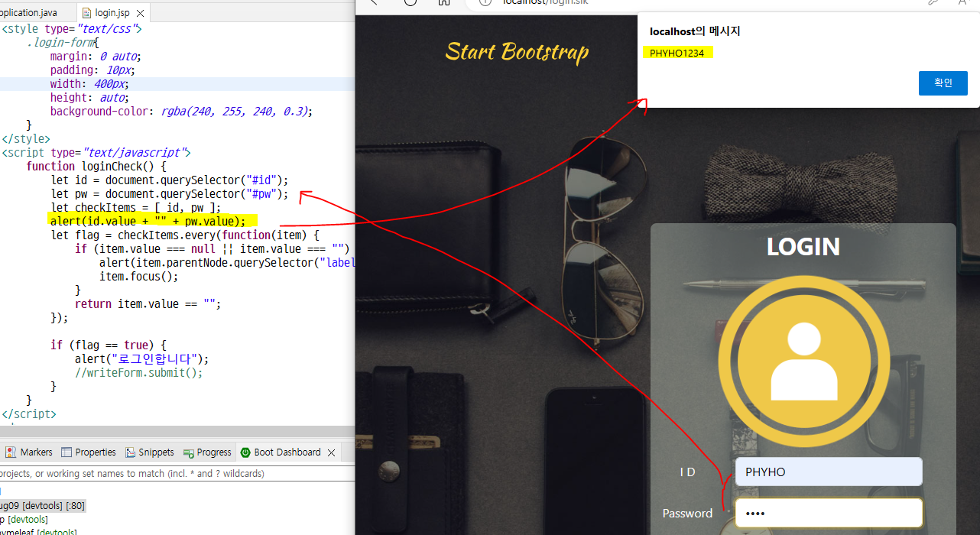Click the 'height: auto;' CSS line
Image resolution: width=980 pixels, height=535 pixels.
89,98
